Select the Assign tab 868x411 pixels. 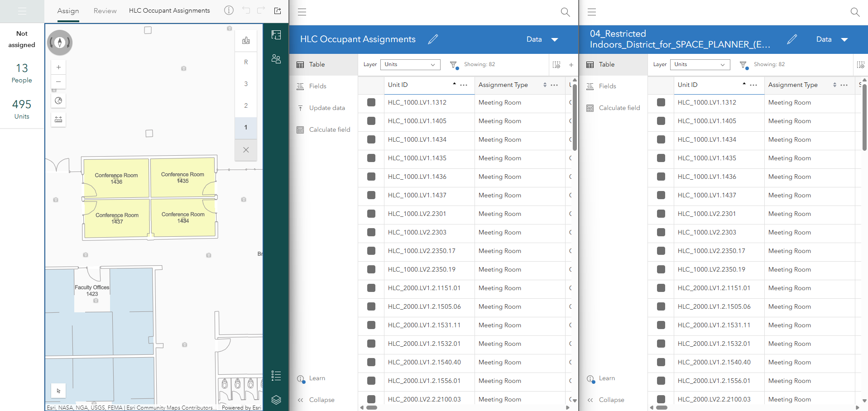[x=67, y=10]
